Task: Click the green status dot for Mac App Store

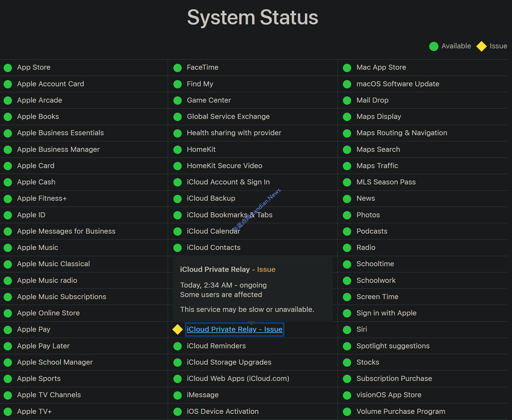Action: (347, 68)
